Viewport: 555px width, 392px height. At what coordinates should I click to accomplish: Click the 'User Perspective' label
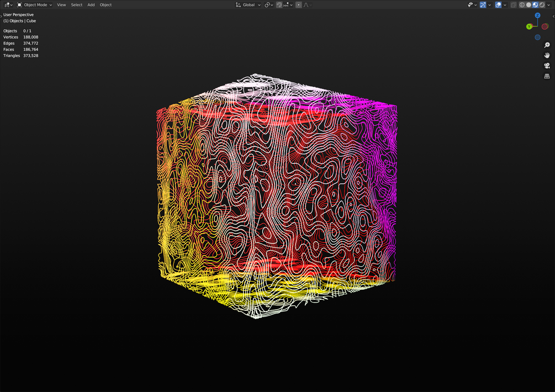18,14
